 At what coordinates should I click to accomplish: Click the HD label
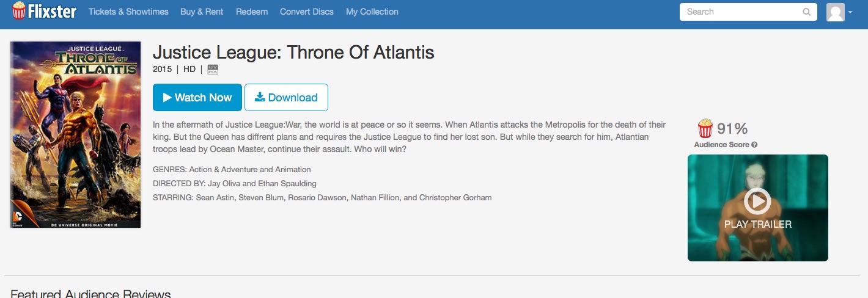tap(189, 70)
